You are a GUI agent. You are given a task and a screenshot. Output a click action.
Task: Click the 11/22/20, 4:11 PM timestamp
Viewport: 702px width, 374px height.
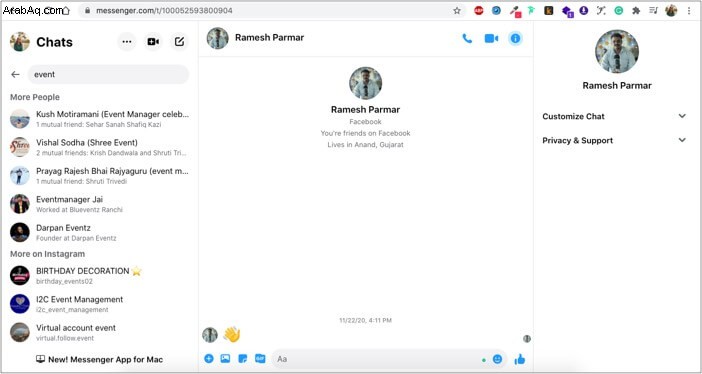365,320
